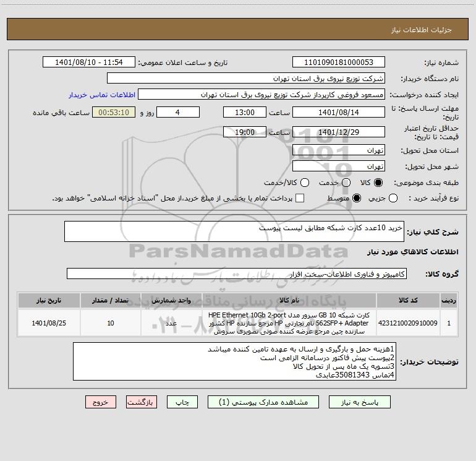Click the 'ساعت باقی مانده' label
Viewport: 476px width, 461px height.
pyautogui.click(x=61, y=113)
